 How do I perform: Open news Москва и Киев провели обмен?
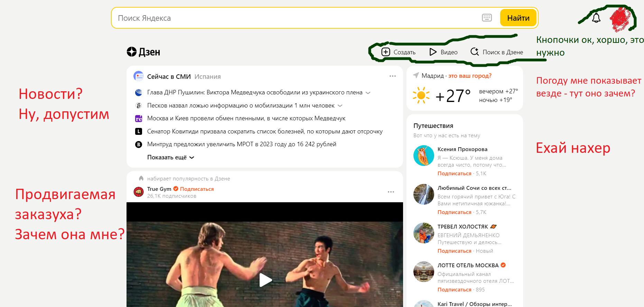246,118
